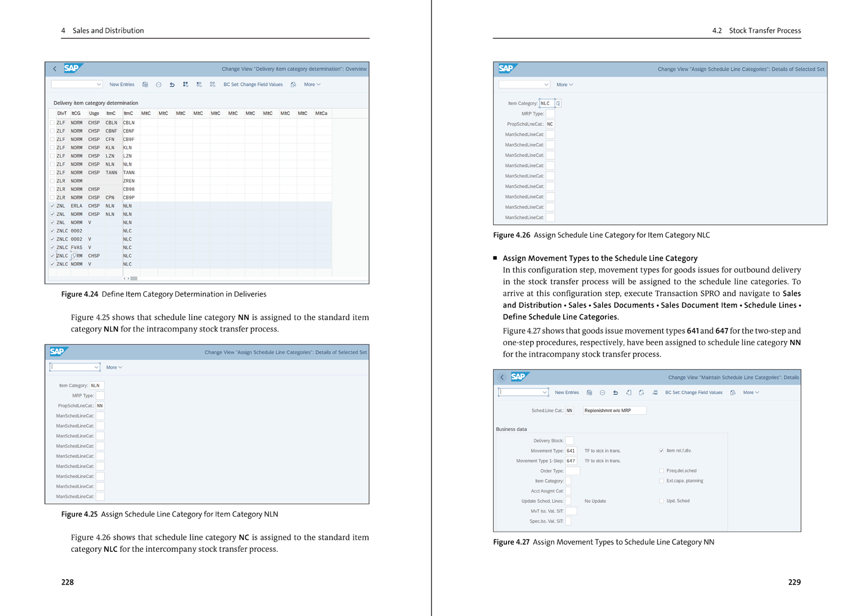Click Delete minus-circle icon in Figure 4.27 toolbar
863x616 pixels.
click(602, 393)
